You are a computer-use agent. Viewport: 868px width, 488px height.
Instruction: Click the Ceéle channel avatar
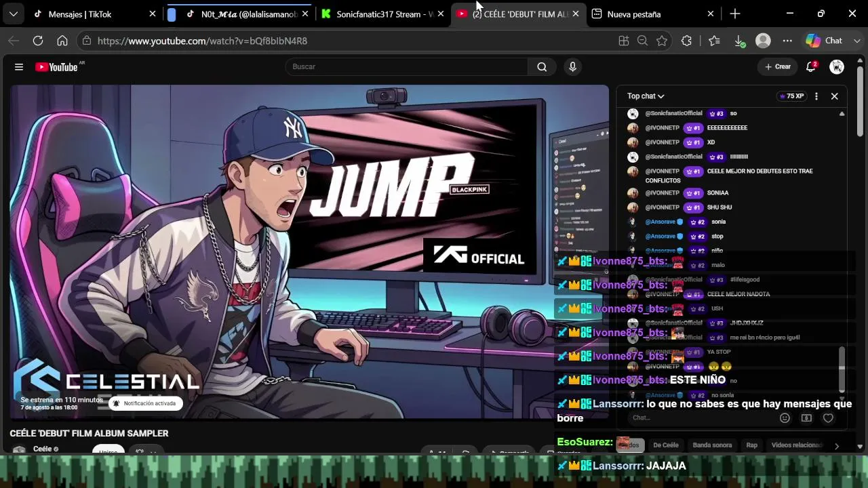(x=19, y=450)
